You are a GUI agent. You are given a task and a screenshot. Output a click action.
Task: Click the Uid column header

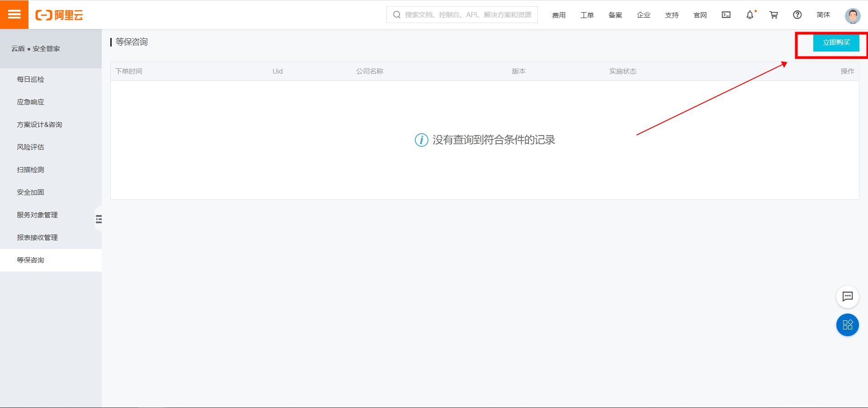tap(278, 71)
